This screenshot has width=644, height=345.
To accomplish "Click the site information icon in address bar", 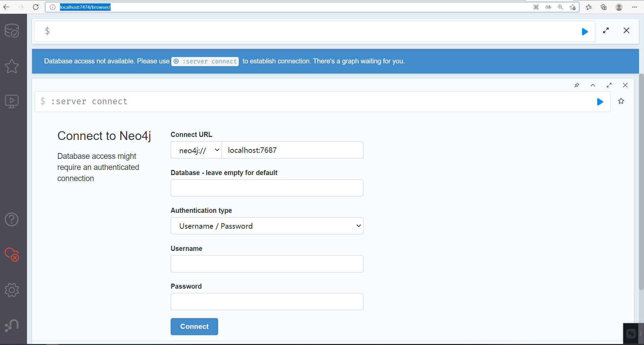I will [x=53, y=7].
